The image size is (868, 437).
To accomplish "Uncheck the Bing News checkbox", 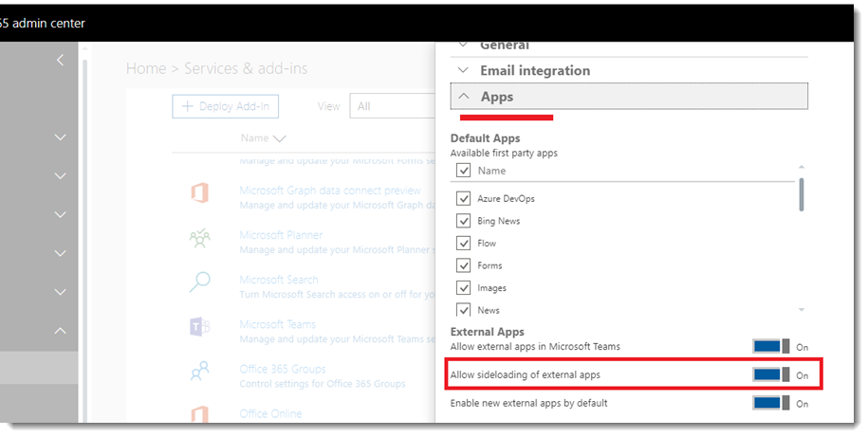I will coord(464,221).
